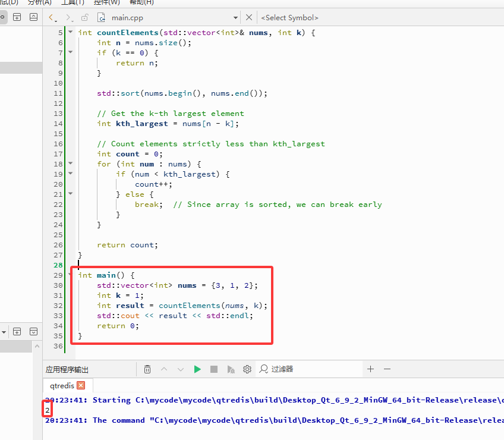The width and height of the screenshot is (504, 440).
Task: Click comment "Get the k-th largest element"
Action: [x=171, y=114]
